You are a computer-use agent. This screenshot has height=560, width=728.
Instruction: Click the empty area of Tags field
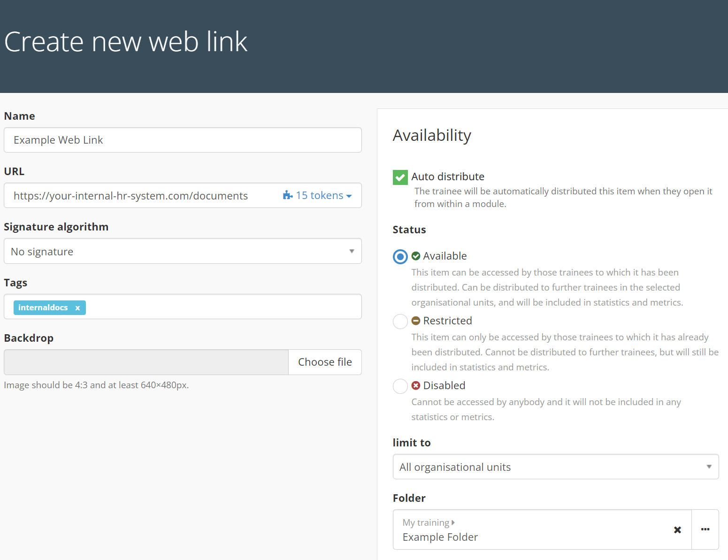[221, 307]
